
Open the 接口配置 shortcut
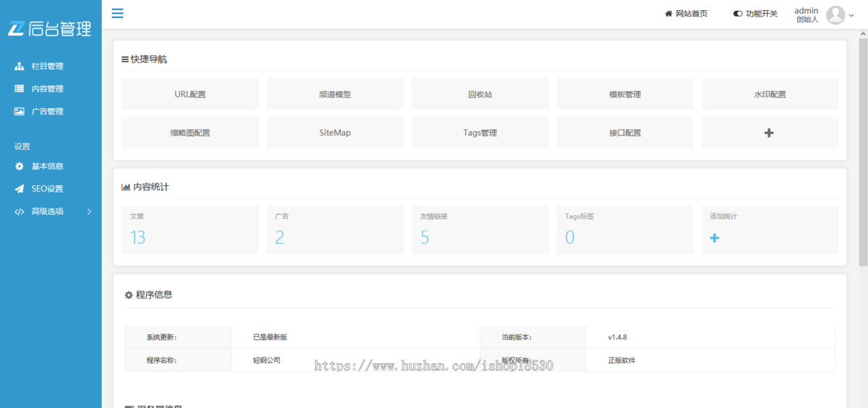click(625, 133)
